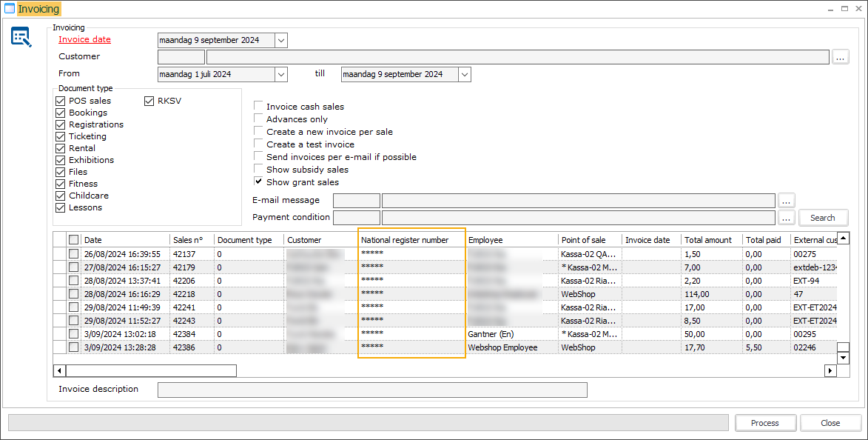
Task: Click the Invoice description text field
Action: 371,390
